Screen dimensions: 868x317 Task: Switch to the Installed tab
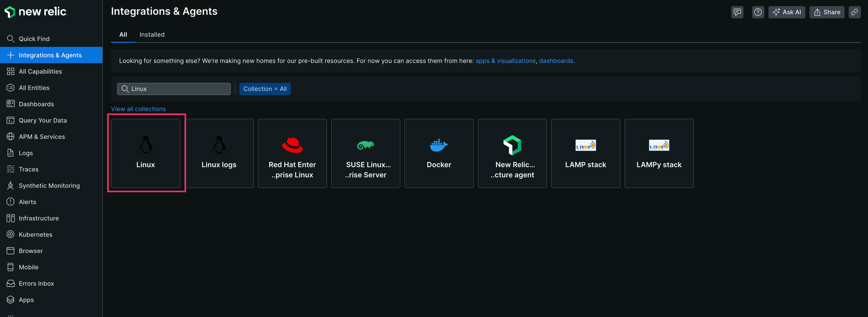152,34
